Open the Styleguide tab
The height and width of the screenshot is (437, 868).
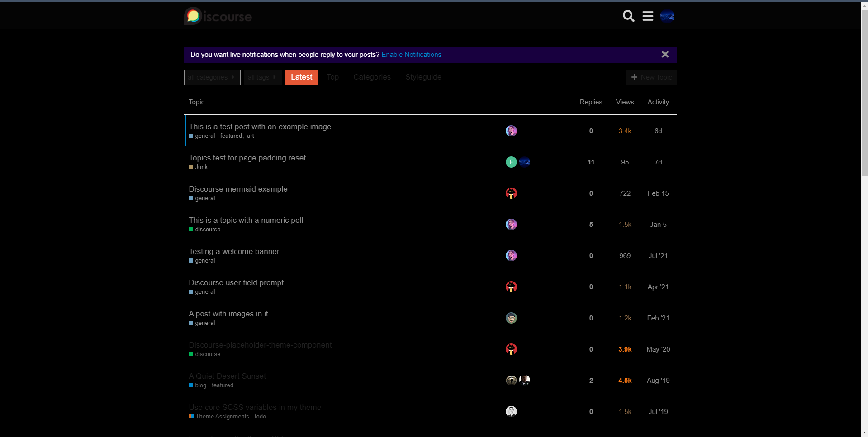pyautogui.click(x=423, y=77)
